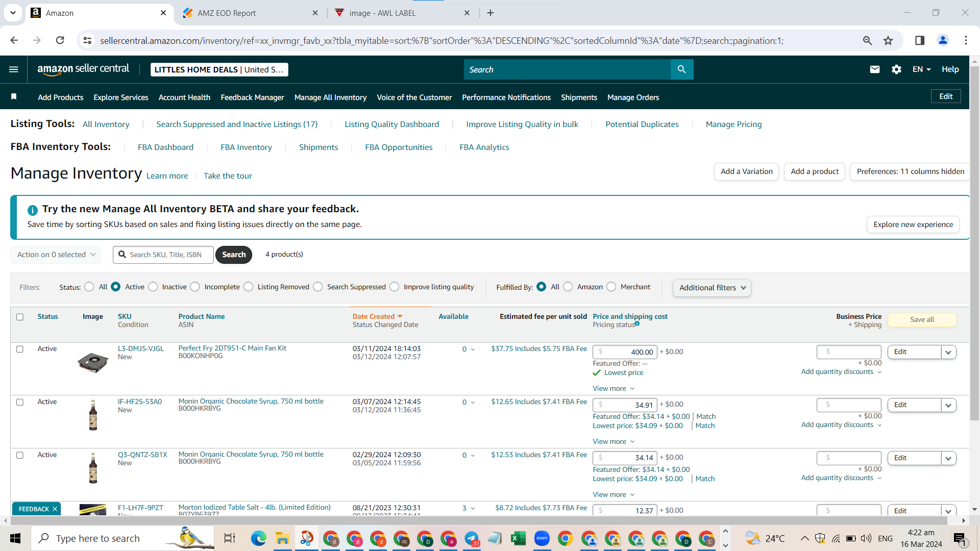Open the FBA Dashboard link
This screenshot has width=980, height=551.
165,147
